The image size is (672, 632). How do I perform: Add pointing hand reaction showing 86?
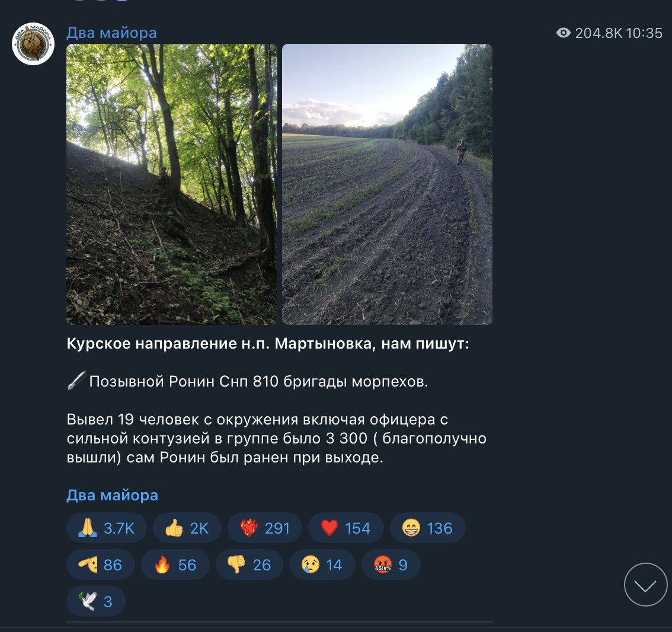pos(100,564)
